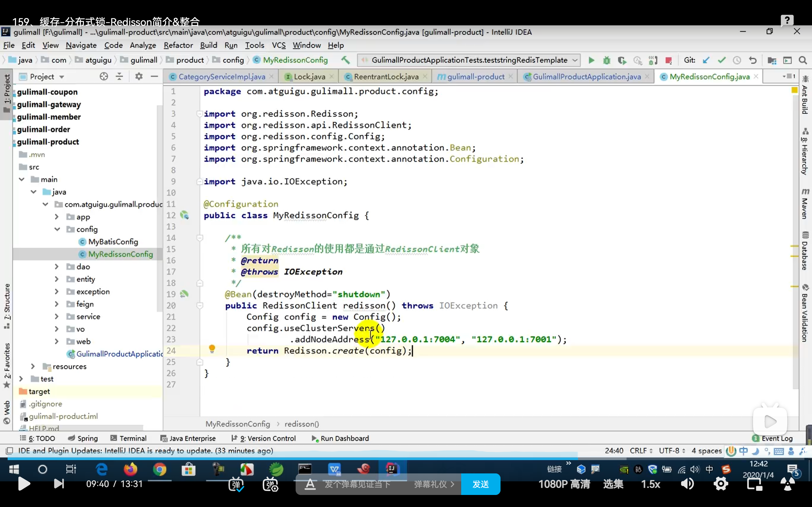This screenshot has width=812, height=507.
Task: Toggle the danmaku display button
Action: point(236,484)
